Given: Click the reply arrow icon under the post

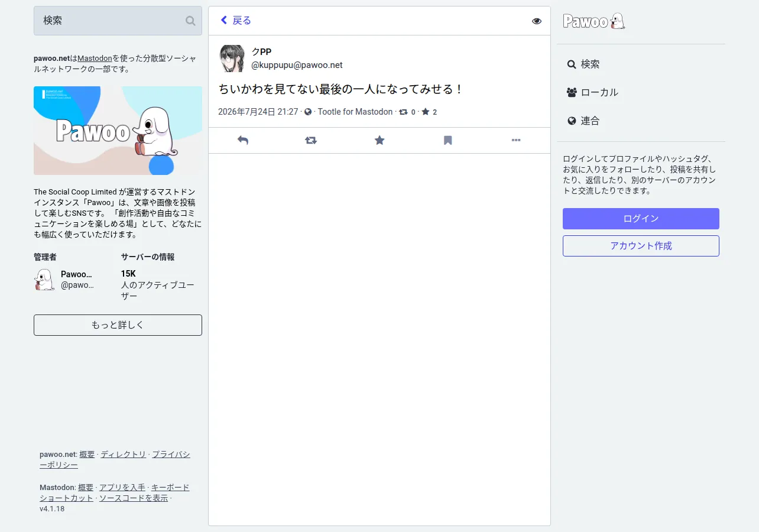Looking at the screenshot, I should (242, 140).
